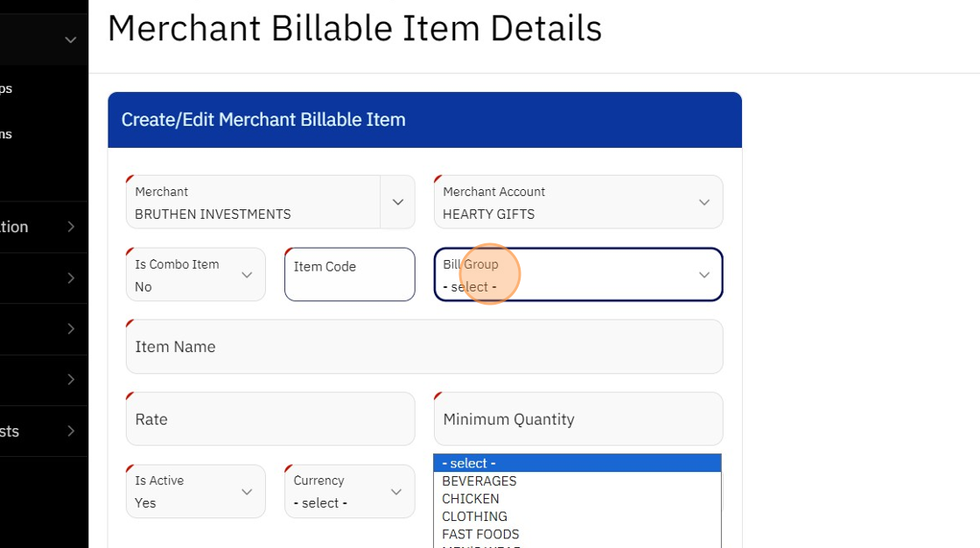Click the Merchant dropdown arrow beside BRUTHEN INVESTMENTS
This screenshot has height=548, width=980.
click(x=397, y=202)
